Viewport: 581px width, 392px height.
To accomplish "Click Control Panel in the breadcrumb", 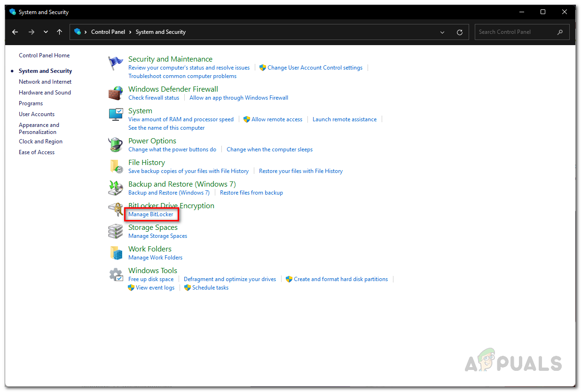I will 108,32.
